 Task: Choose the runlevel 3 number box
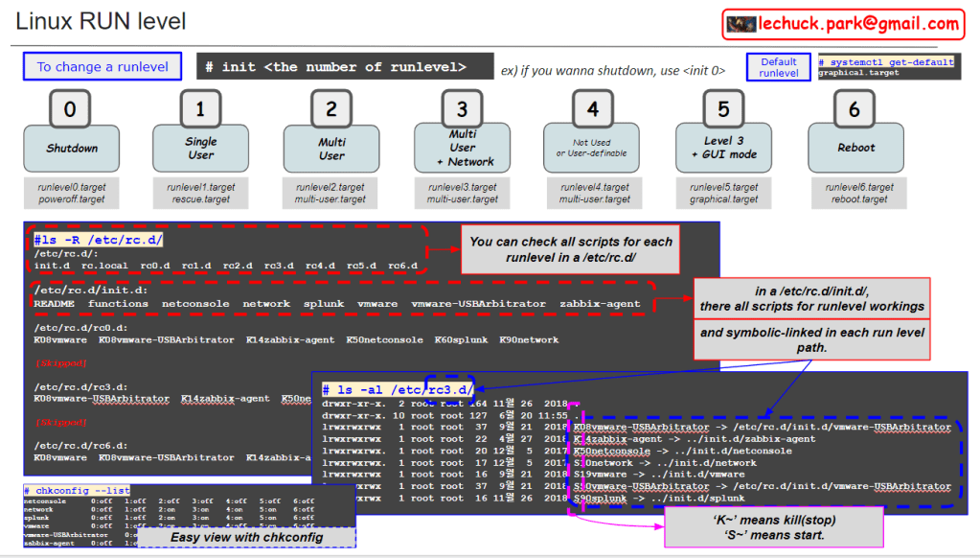[x=463, y=109]
